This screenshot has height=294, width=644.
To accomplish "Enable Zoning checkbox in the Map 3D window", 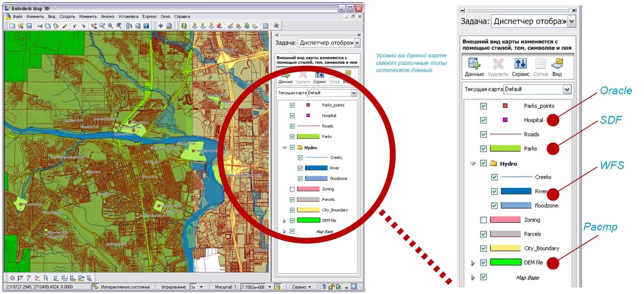I will pos(292,189).
